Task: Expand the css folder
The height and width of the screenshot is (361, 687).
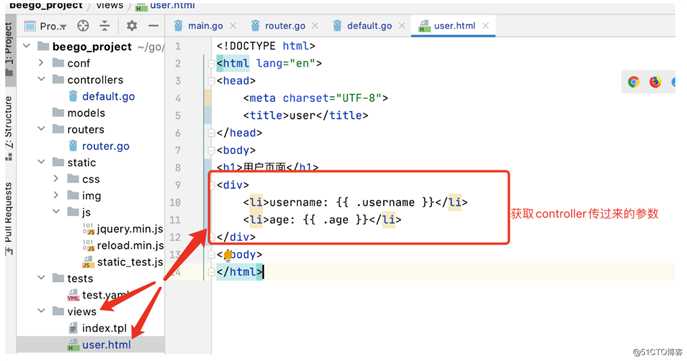Action: (x=56, y=179)
